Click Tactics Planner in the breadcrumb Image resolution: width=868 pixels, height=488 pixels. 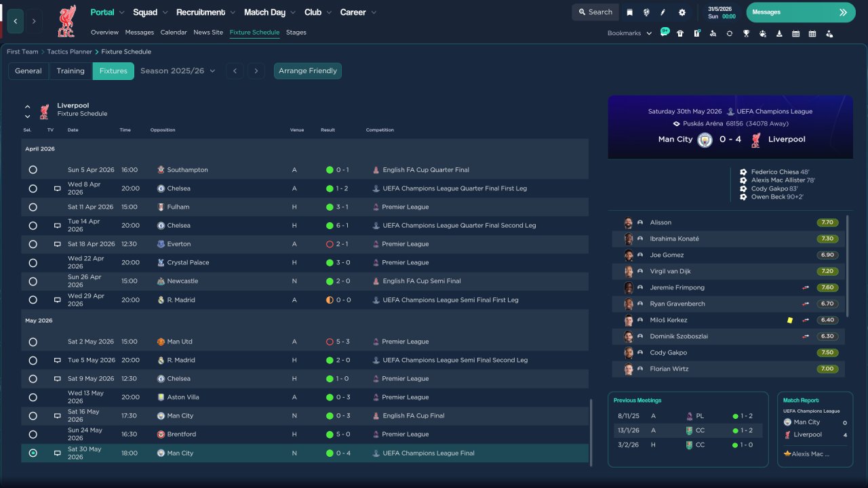pos(71,52)
